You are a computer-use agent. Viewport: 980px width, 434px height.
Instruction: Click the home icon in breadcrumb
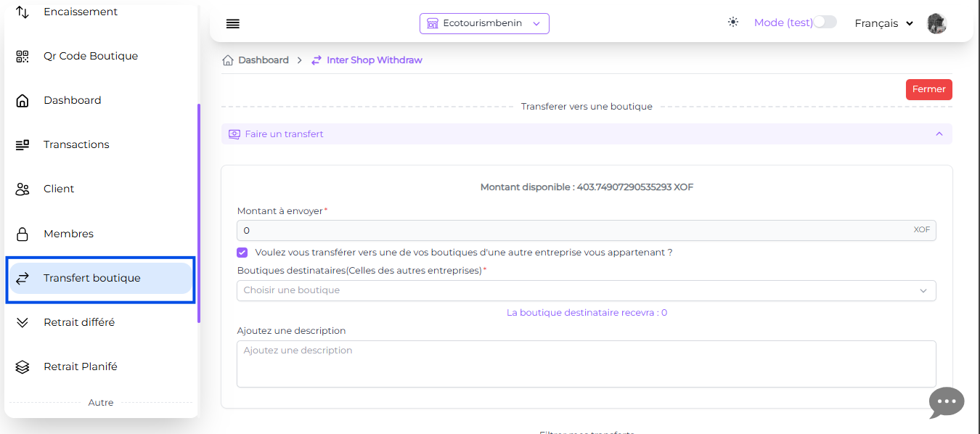click(228, 60)
